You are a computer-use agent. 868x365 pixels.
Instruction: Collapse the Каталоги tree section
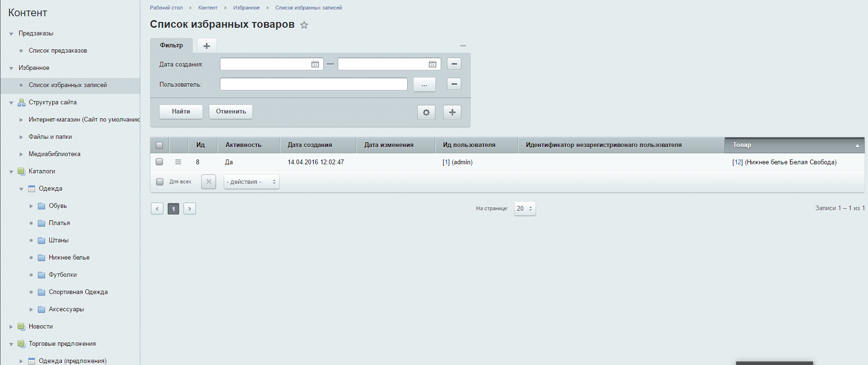tap(11, 171)
